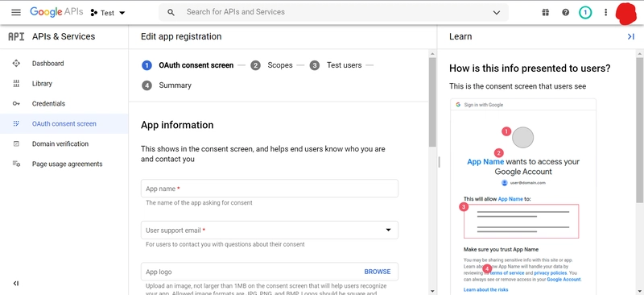Image resolution: width=644 pixels, height=295 pixels.
Task: Open the Help question mark icon
Action: (566, 12)
